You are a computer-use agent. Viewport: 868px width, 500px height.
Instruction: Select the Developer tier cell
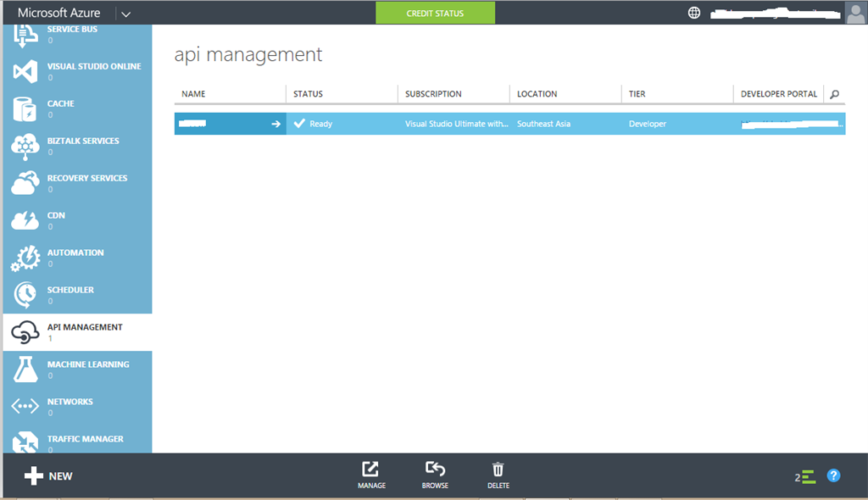(647, 124)
